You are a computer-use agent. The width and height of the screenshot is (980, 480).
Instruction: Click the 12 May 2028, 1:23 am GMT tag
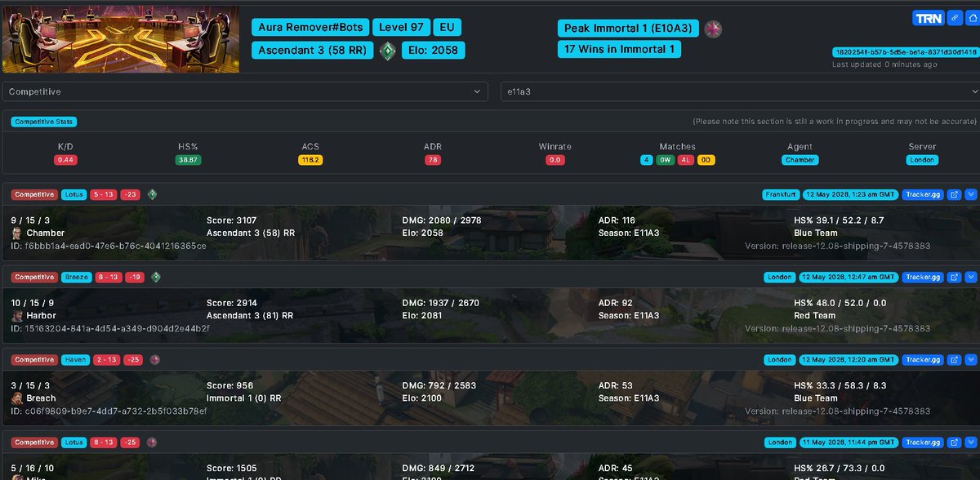point(849,194)
